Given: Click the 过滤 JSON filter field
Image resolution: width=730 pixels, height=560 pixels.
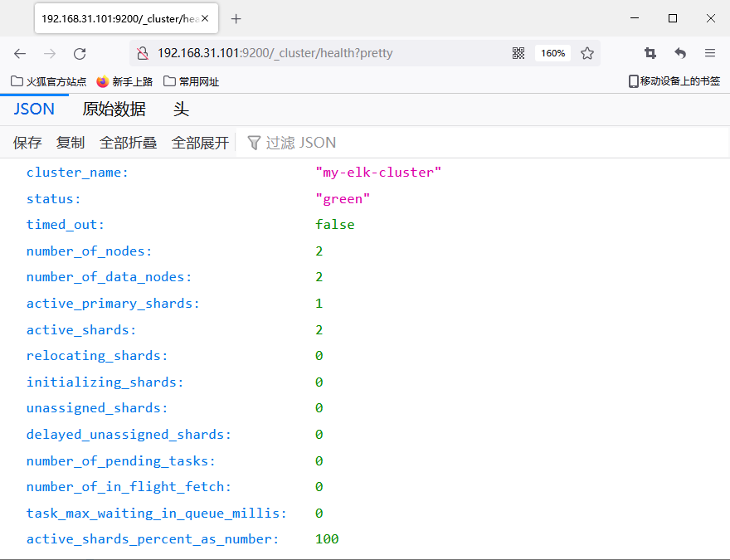Looking at the screenshot, I should [300, 143].
